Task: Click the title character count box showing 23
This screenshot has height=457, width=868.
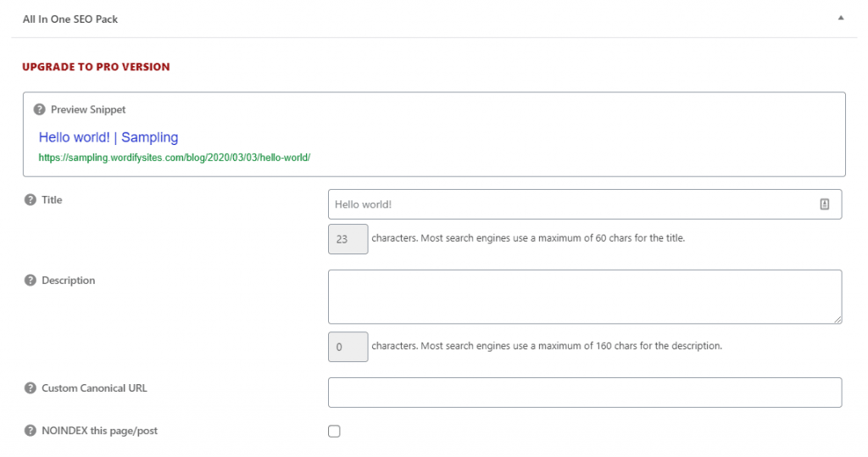Action: tap(348, 239)
